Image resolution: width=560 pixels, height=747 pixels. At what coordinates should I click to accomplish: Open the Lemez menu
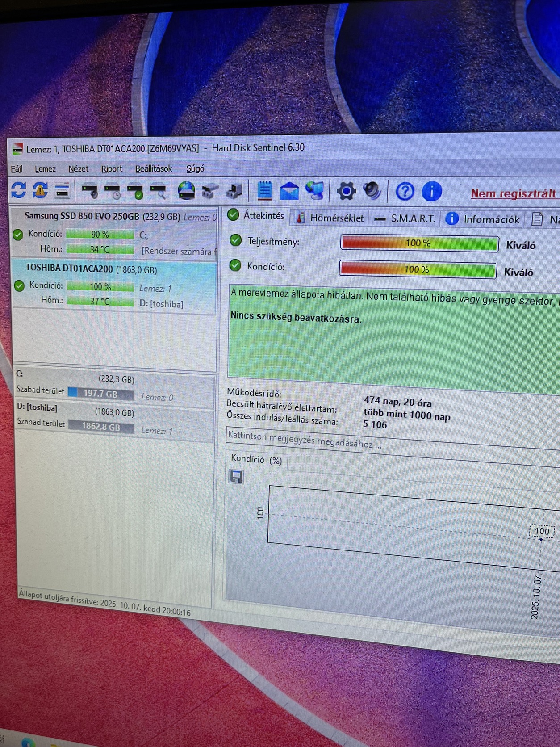pos(45,169)
